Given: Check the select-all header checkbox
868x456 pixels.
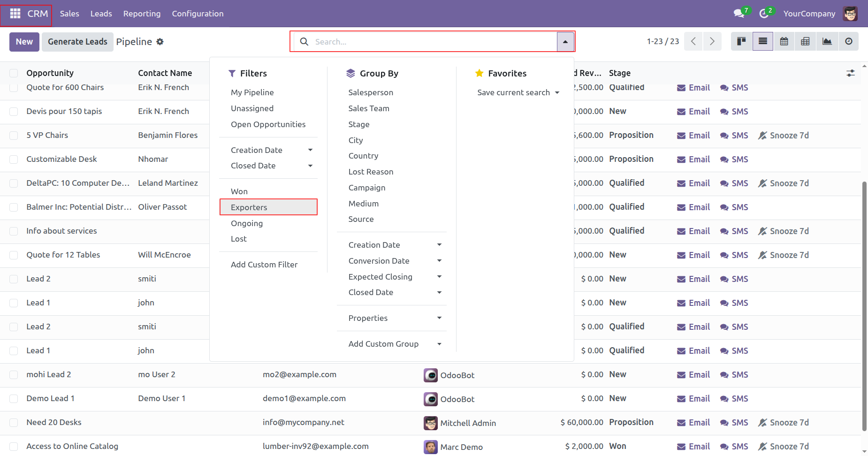Looking at the screenshot, I should click(x=14, y=73).
